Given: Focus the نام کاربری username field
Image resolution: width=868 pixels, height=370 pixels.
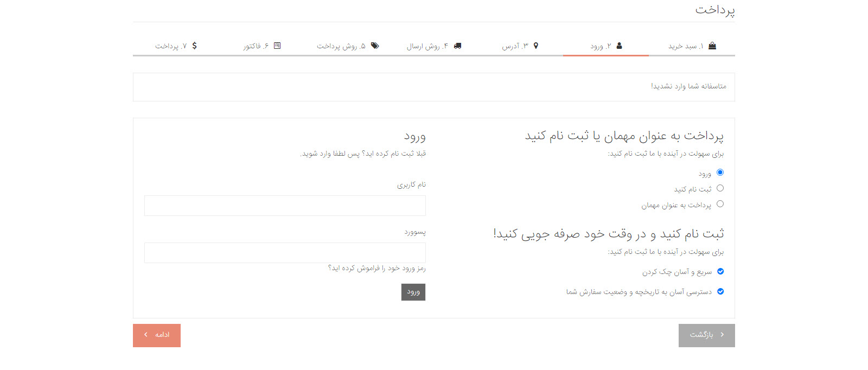Looking at the screenshot, I should (285, 206).
